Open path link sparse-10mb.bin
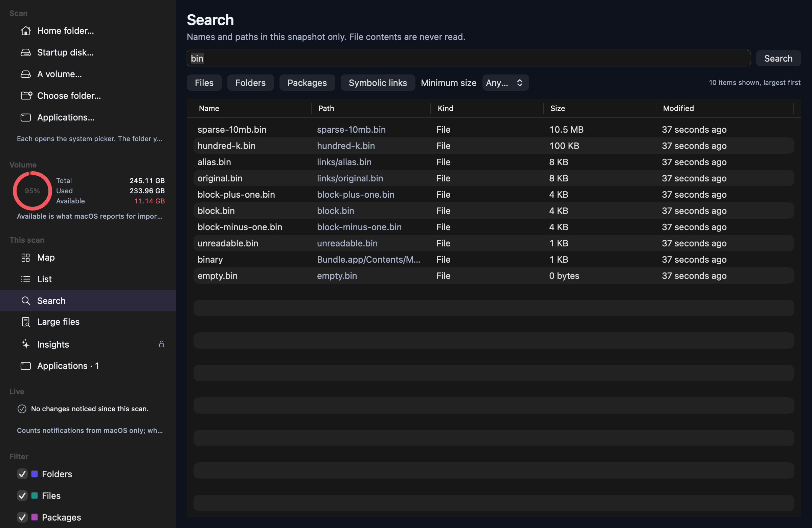Image resolution: width=812 pixels, height=528 pixels. tap(351, 130)
